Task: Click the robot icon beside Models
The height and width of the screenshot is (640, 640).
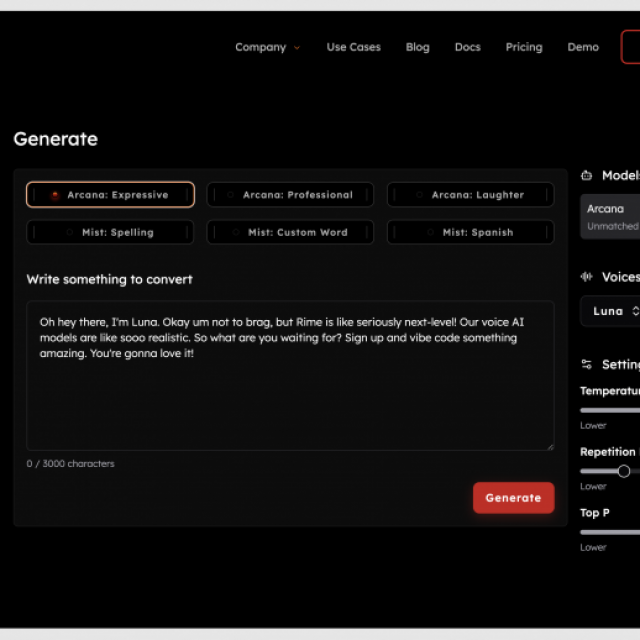Action: tap(587, 176)
